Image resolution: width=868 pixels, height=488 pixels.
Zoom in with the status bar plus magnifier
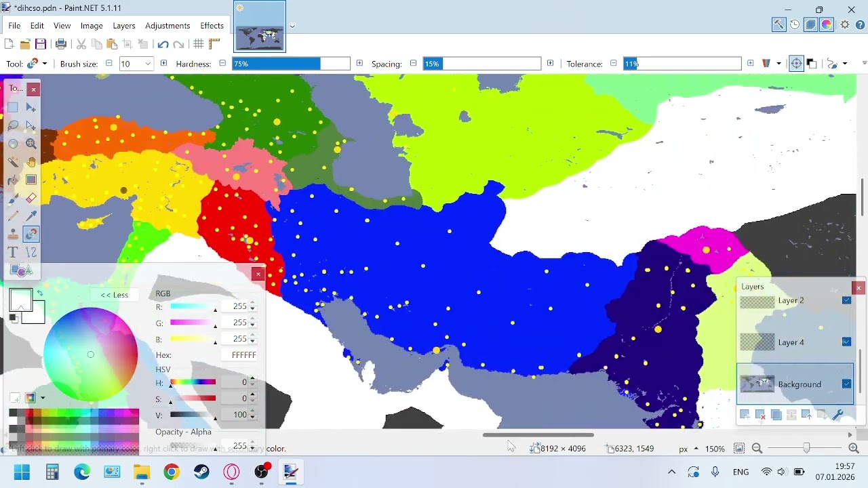[854, 449]
